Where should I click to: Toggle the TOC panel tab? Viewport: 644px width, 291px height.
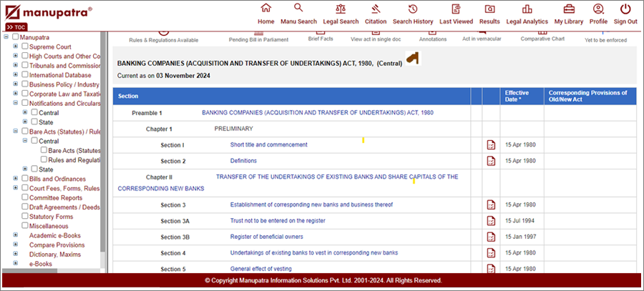[16, 27]
